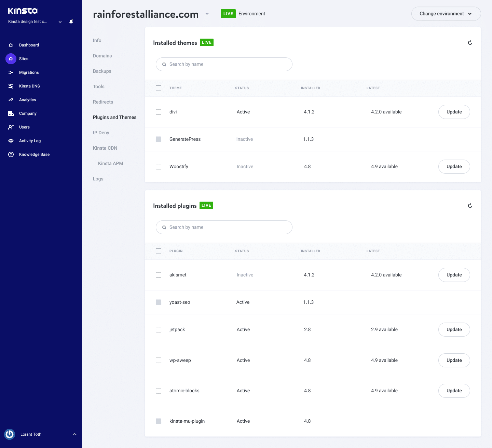Update the atomic-blocks plugin
This screenshot has width=492, height=448.
[454, 391]
